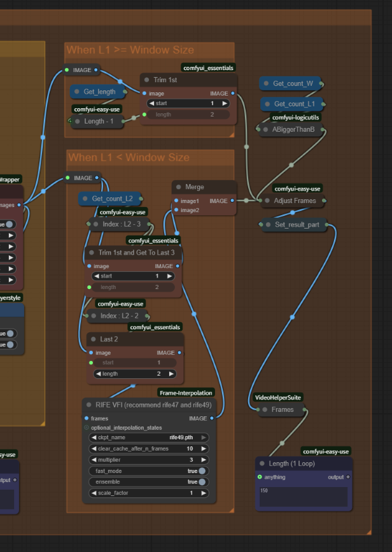Click the RIFE VFI node's collapse dot
Image resolution: width=392 pixels, height=552 pixels.
[x=89, y=405]
